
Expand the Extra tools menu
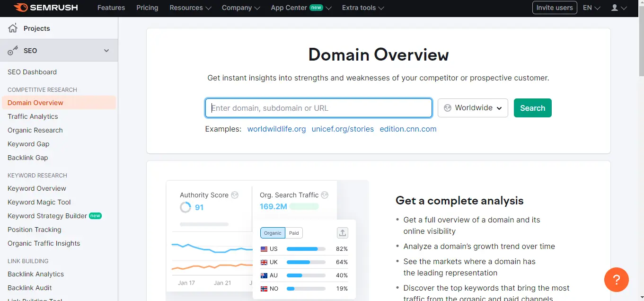tap(363, 8)
